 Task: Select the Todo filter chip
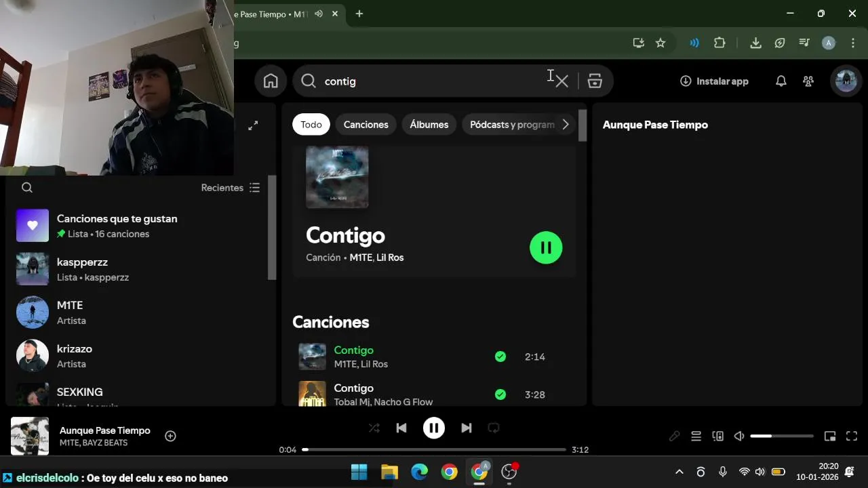(311, 125)
